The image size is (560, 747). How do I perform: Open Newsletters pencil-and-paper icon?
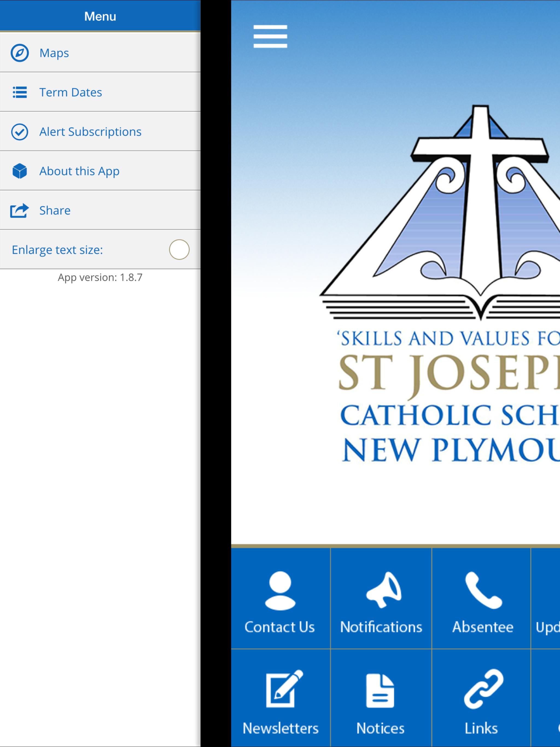284,688
